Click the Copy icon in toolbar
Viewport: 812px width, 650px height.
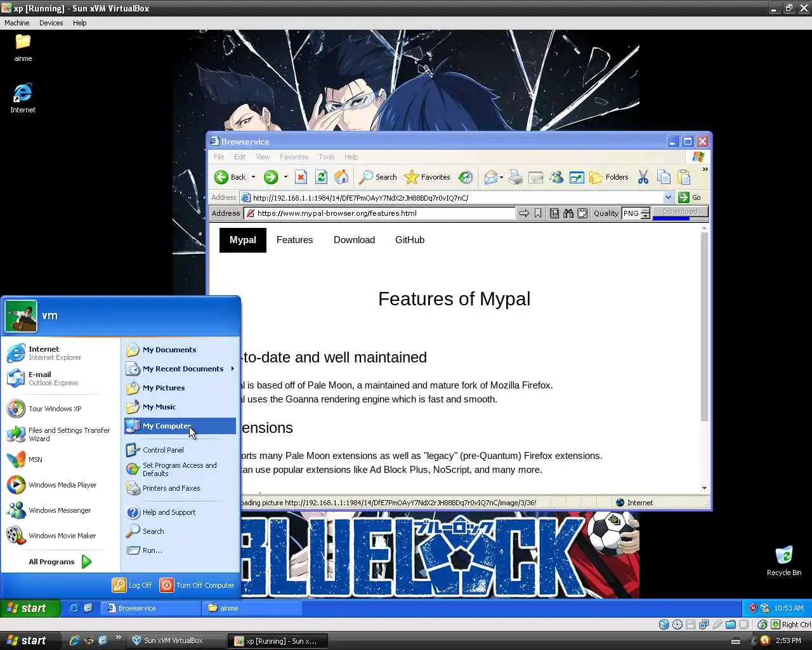pyautogui.click(x=664, y=177)
